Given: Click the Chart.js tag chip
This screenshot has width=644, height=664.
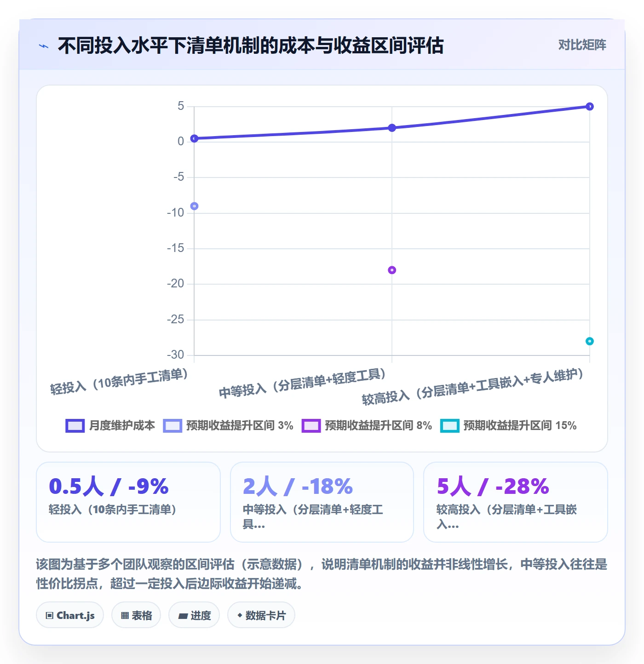Looking at the screenshot, I should (70, 615).
